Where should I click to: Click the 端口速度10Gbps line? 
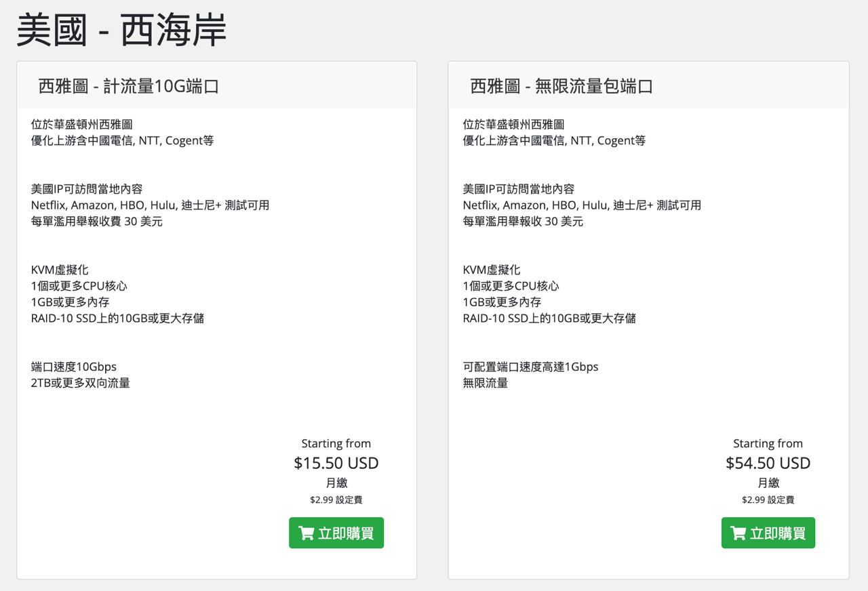click(74, 367)
